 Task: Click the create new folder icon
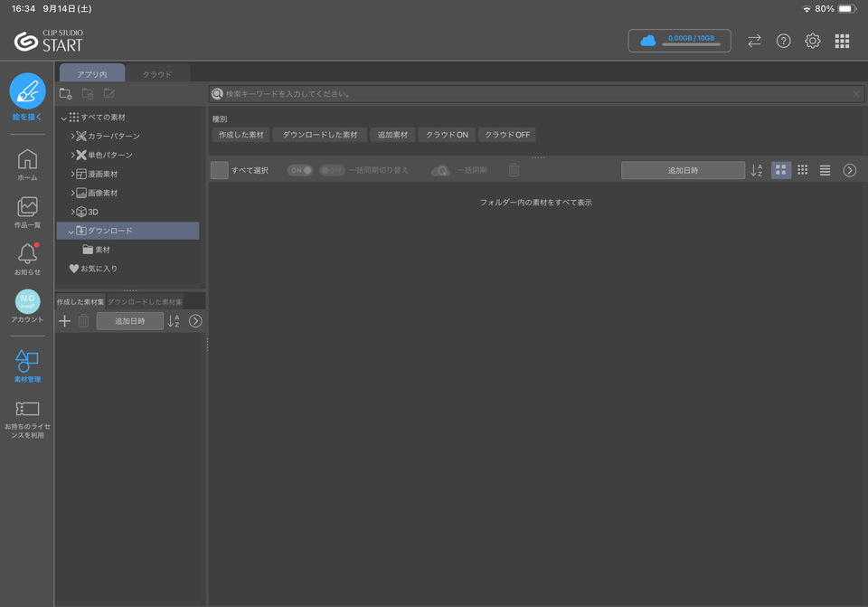pyautogui.click(x=66, y=93)
